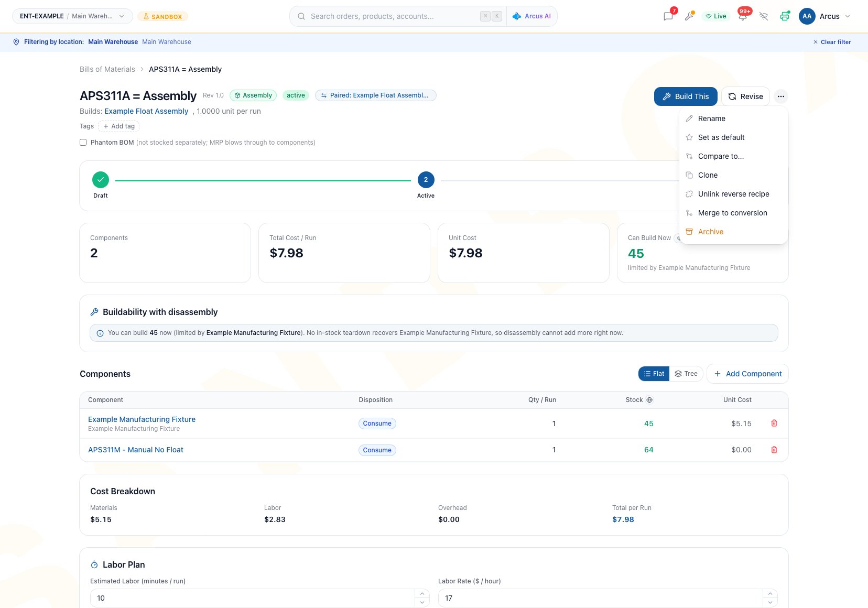Select Archive from the actions menu

[x=733, y=232]
